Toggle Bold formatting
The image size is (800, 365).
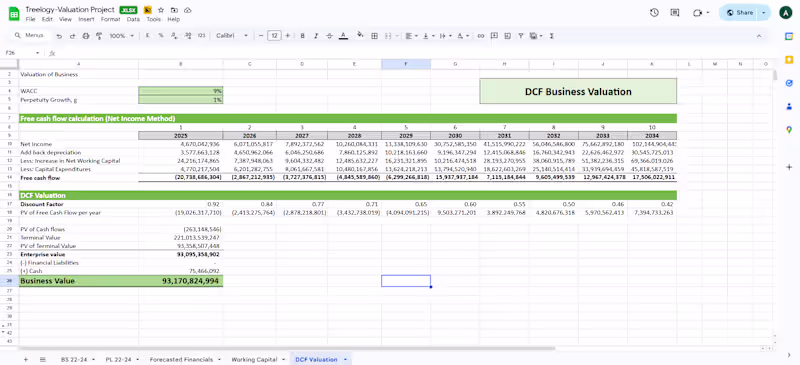(303, 36)
